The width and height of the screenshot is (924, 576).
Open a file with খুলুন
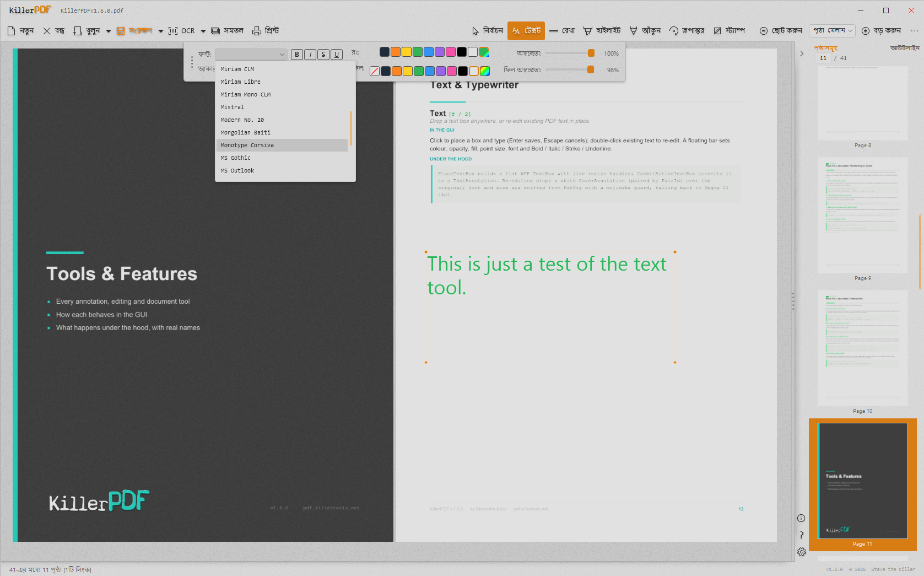click(x=88, y=31)
